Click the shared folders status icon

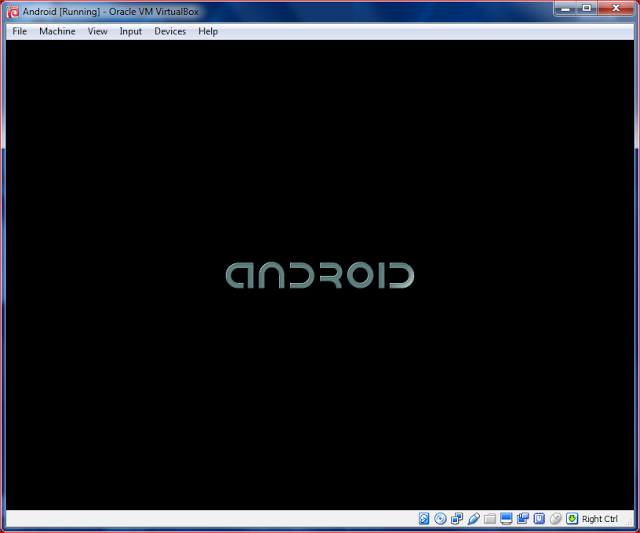point(490,519)
